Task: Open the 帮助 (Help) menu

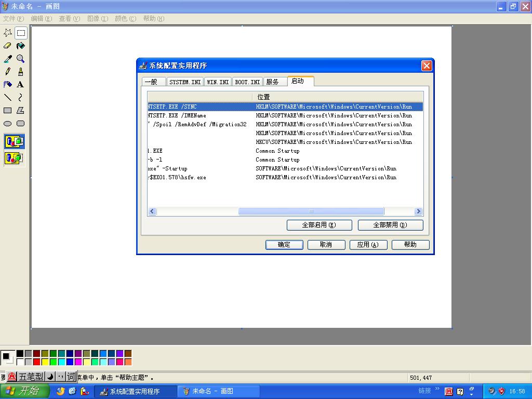Action: tap(153, 19)
